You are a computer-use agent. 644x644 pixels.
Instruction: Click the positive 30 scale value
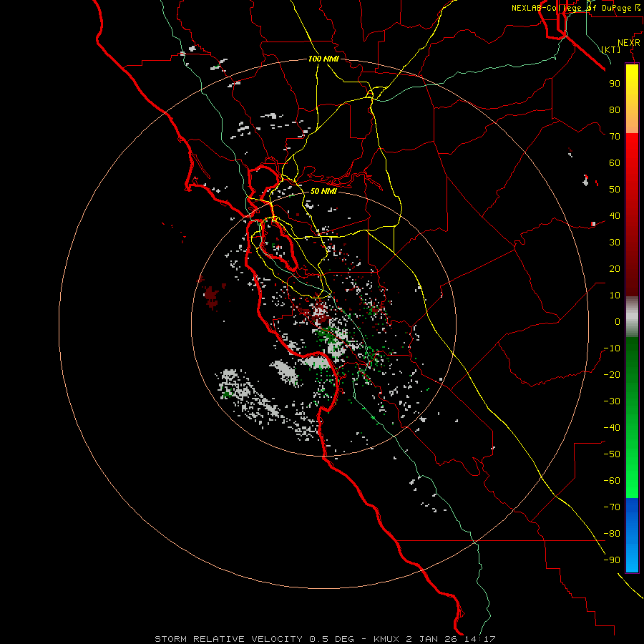(x=615, y=243)
